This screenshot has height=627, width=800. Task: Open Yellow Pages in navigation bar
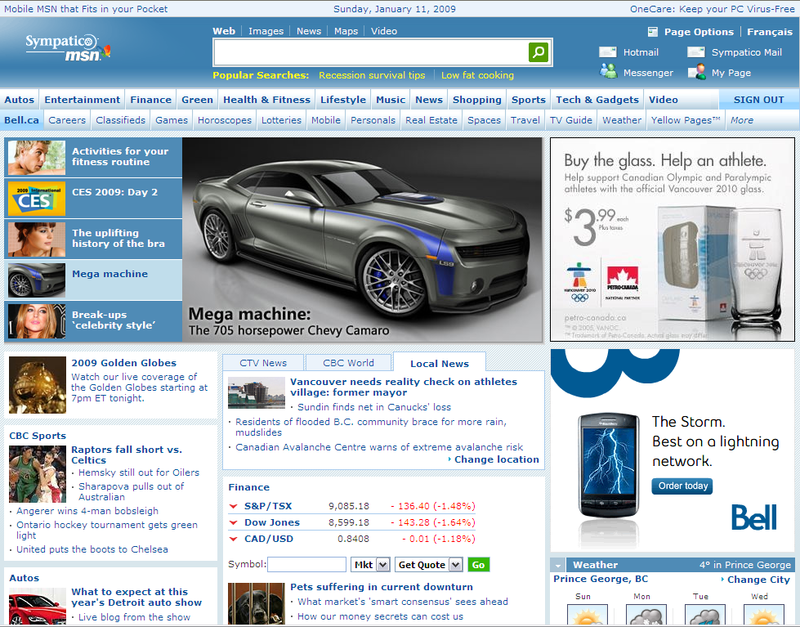[x=685, y=120]
